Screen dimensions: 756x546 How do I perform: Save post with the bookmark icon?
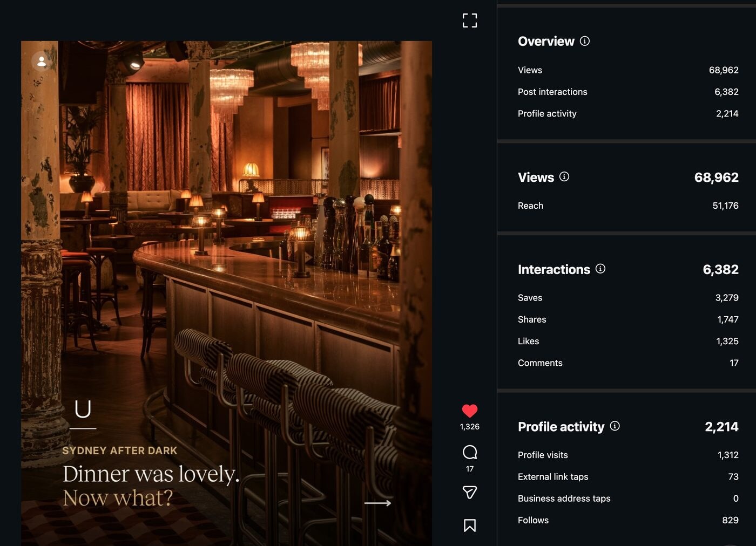(x=470, y=525)
